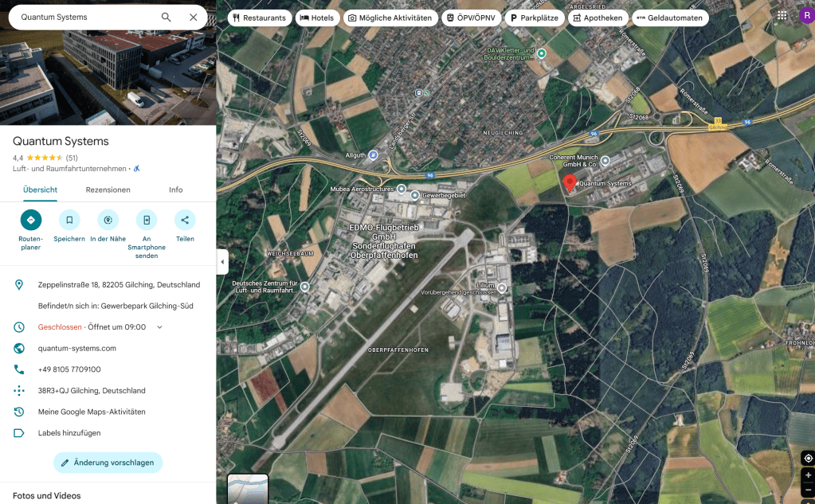Image resolution: width=815 pixels, height=504 pixels.
Task: Clear the Quantum Systems search
Action: (194, 17)
